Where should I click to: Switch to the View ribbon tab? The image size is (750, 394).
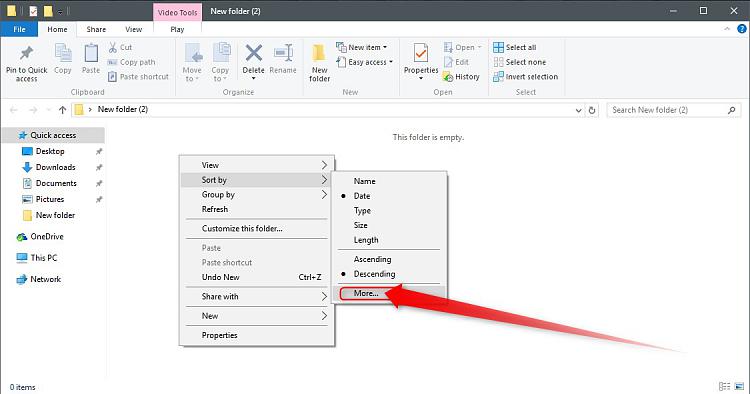133,29
